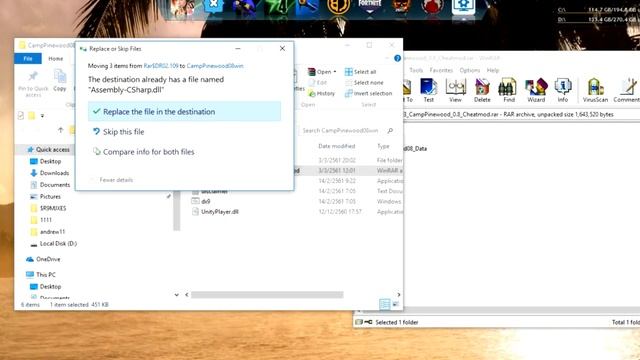Expand the quick access toolbar dropdown arrow
This screenshot has width=640, height=360.
click(x=42, y=116)
